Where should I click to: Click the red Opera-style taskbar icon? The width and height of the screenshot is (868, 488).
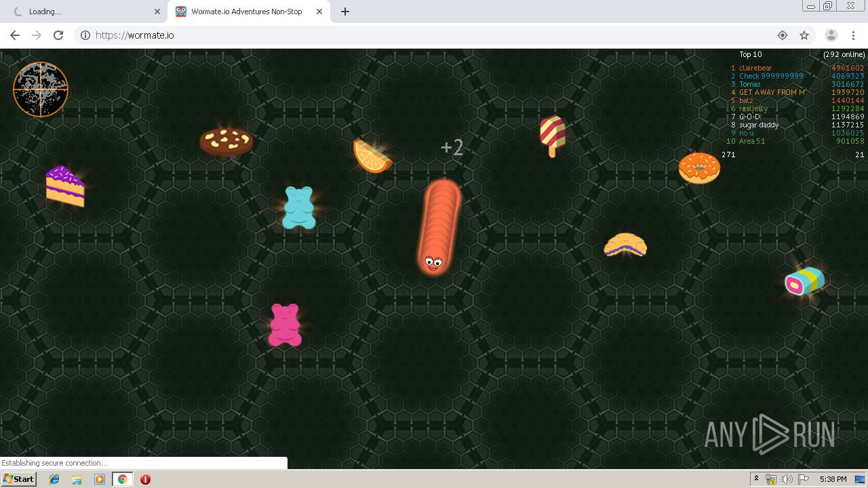click(145, 479)
